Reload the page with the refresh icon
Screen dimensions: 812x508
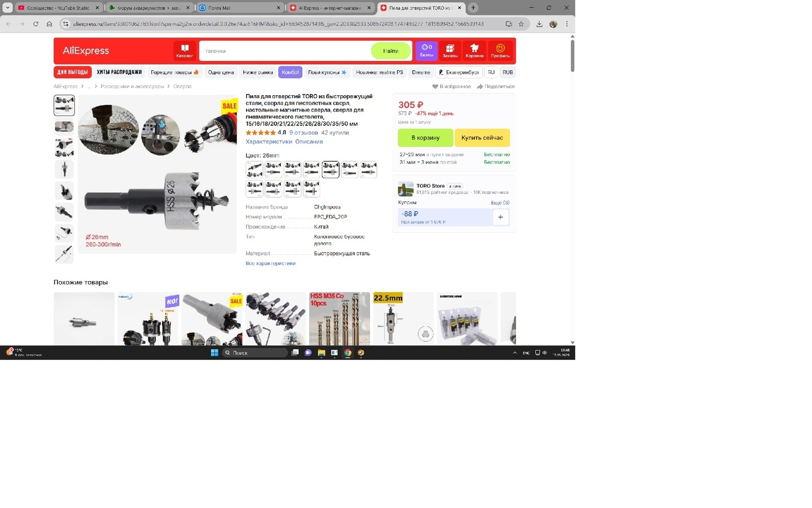(36, 24)
